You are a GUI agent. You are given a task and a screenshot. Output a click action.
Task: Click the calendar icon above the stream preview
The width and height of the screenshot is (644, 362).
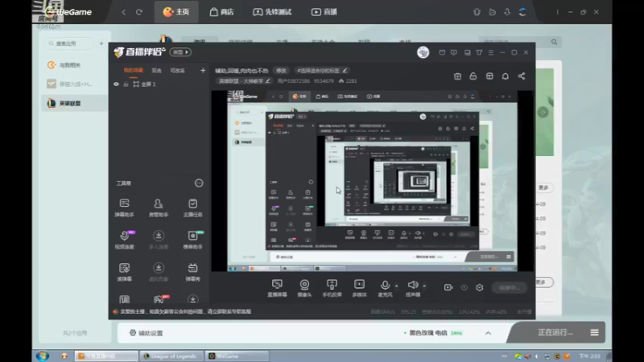[457, 76]
